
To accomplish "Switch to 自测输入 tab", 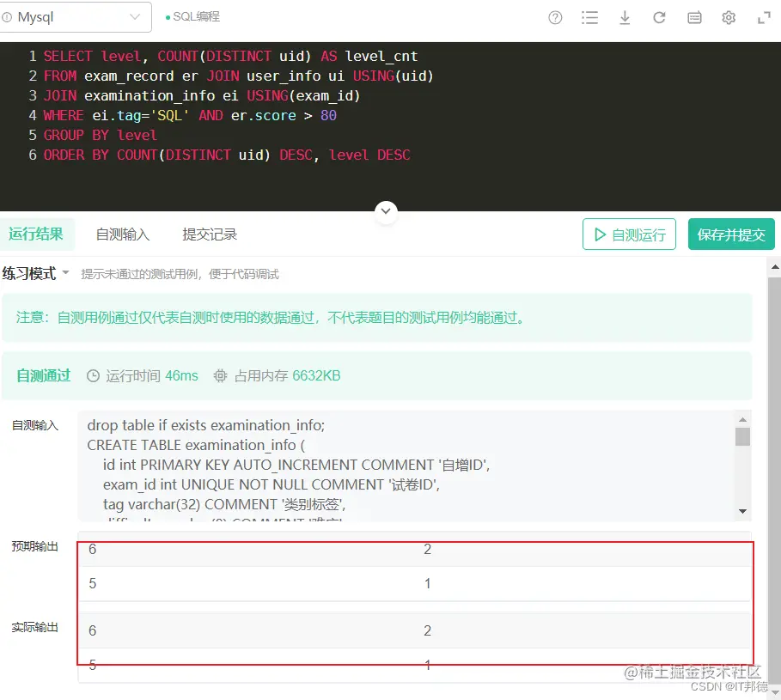I will 123,234.
